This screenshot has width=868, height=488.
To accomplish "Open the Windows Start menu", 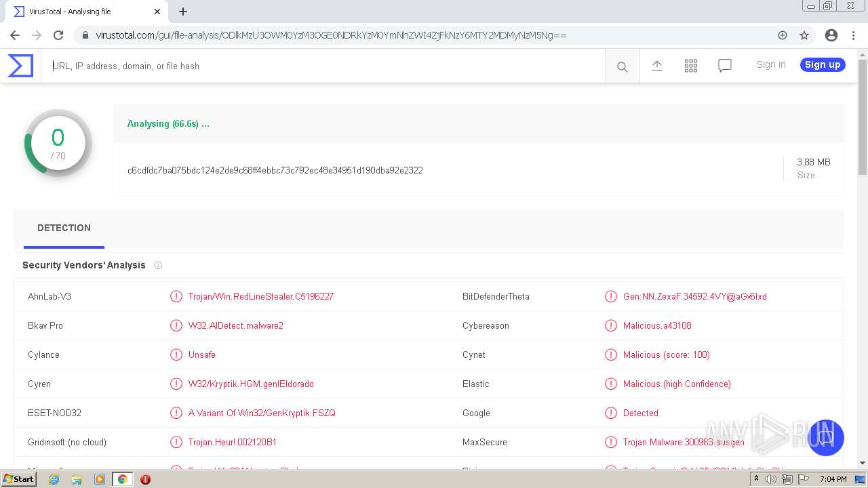I will (x=19, y=479).
